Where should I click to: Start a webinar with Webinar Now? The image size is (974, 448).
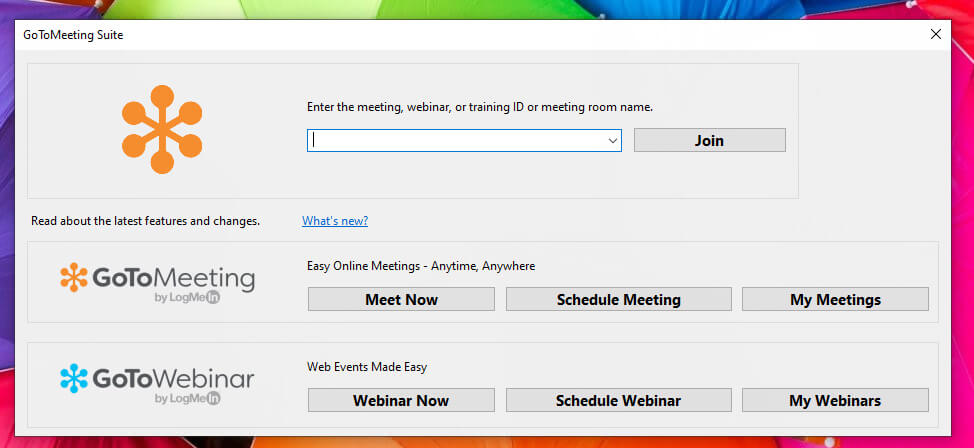[x=401, y=401]
